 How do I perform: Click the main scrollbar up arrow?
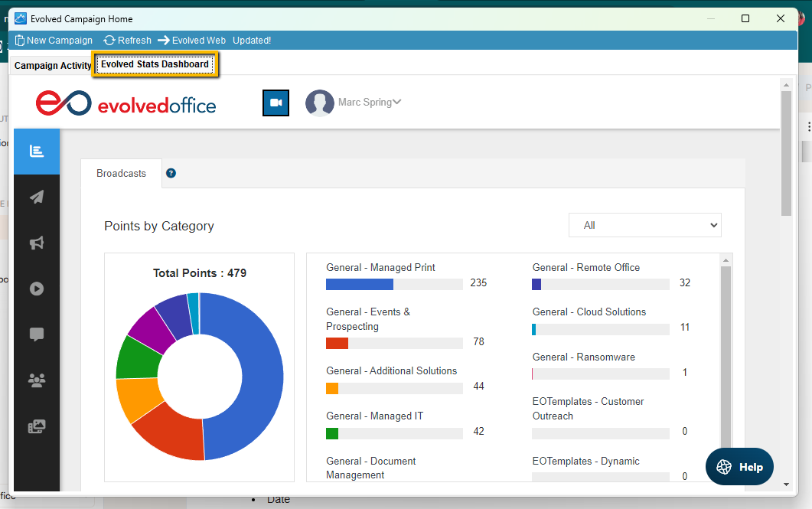click(786, 84)
